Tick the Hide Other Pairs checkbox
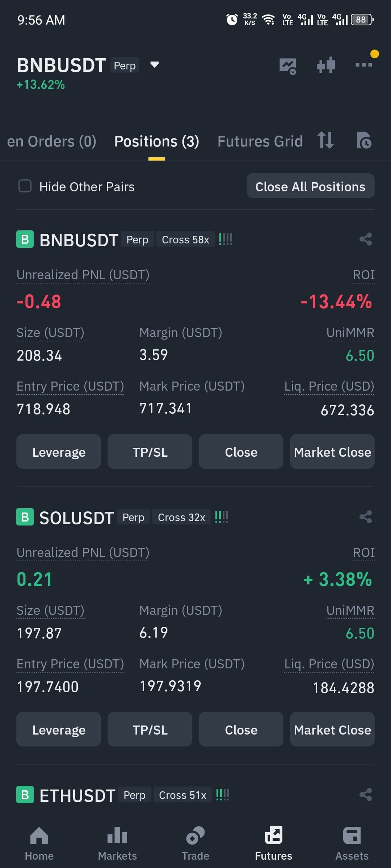391x868 pixels. (25, 186)
